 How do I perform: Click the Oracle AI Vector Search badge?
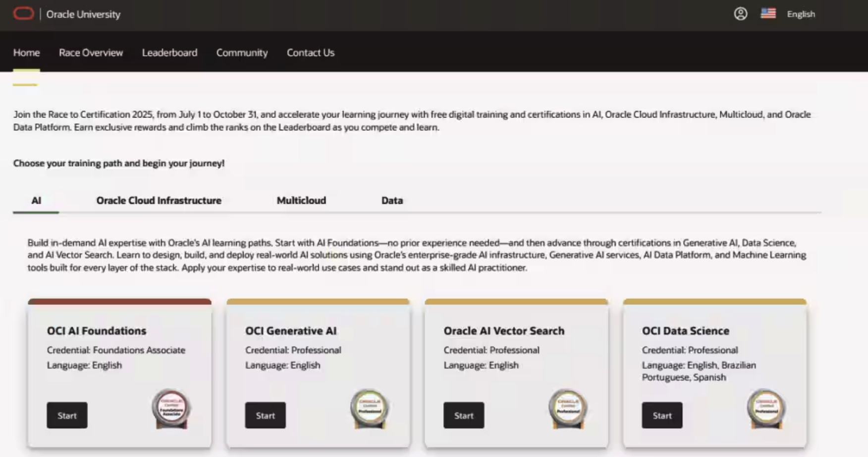pos(568,409)
